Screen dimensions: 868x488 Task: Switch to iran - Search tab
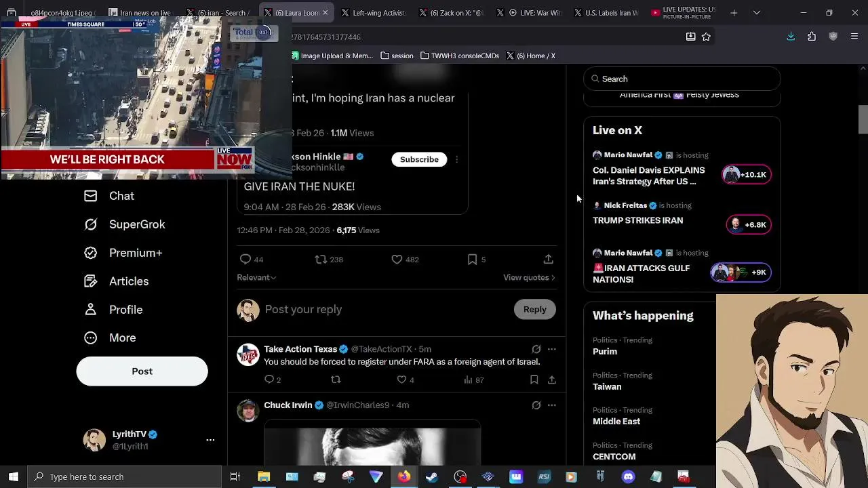click(x=219, y=13)
